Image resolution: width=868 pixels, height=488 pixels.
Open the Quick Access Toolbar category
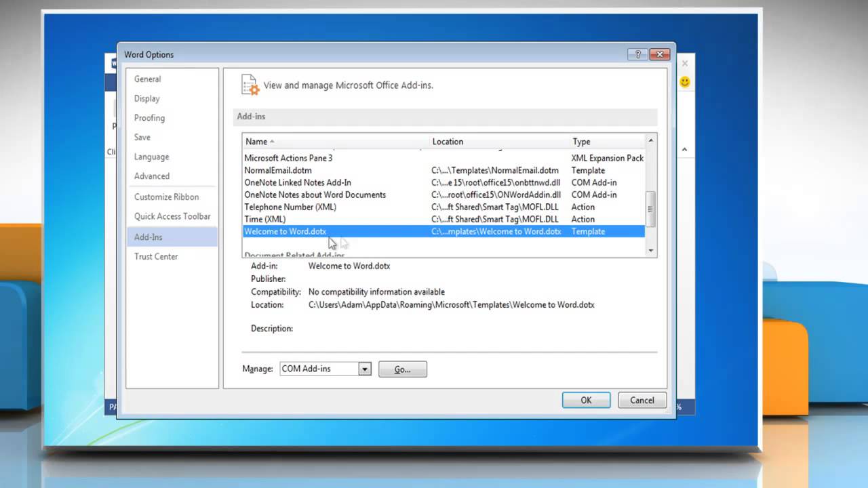coord(172,216)
